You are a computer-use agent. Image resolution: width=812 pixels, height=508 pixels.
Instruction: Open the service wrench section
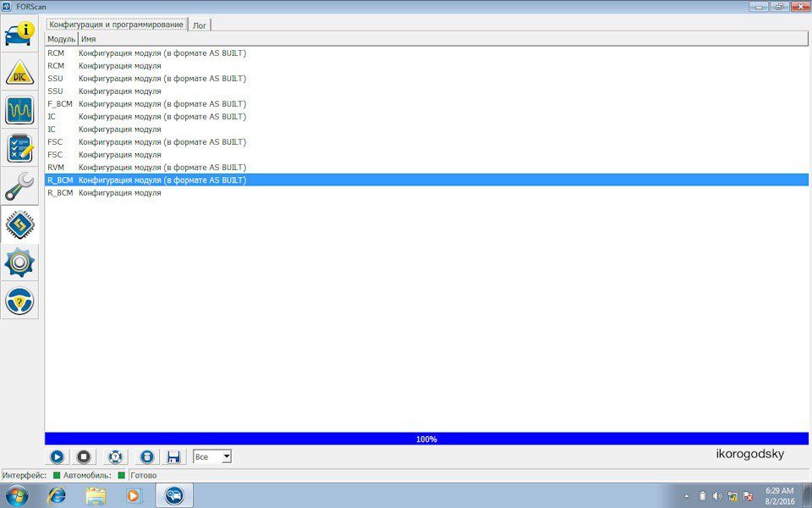[19, 186]
